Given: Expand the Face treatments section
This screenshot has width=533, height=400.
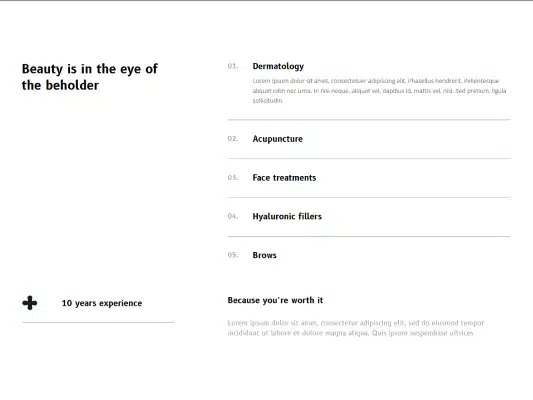Looking at the screenshot, I should (x=284, y=178).
